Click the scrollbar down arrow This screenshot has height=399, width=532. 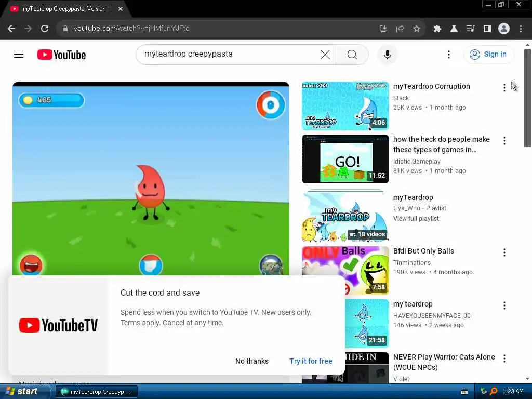527,379
